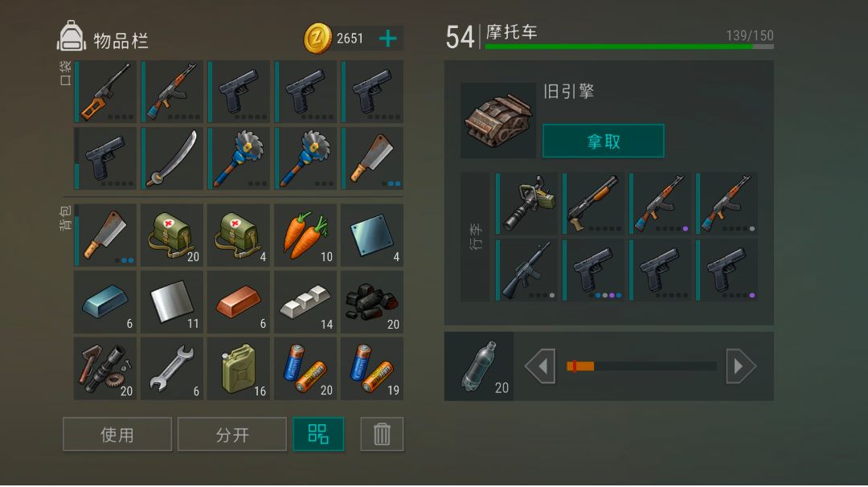Click the old engine thumbnail
Image resolution: width=868 pixels, height=487 pixels.
(498, 121)
